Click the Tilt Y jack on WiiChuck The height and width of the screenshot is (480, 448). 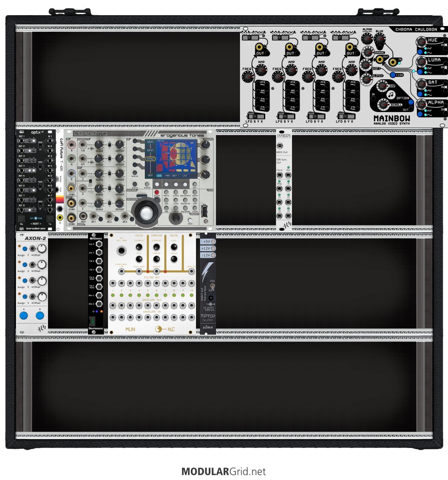click(x=99, y=270)
